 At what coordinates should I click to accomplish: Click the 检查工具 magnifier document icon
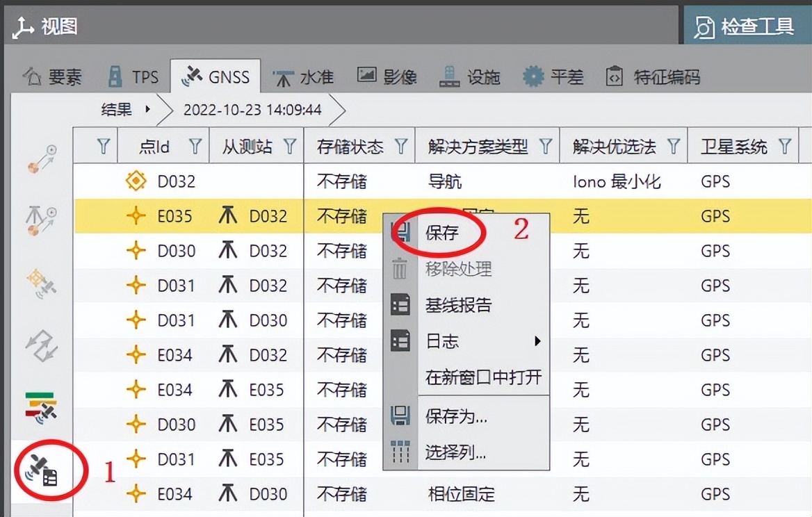[x=704, y=27]
